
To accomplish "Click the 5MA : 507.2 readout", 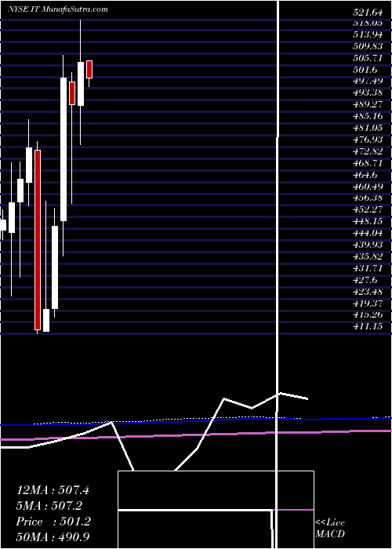I will tap(49, 505).
